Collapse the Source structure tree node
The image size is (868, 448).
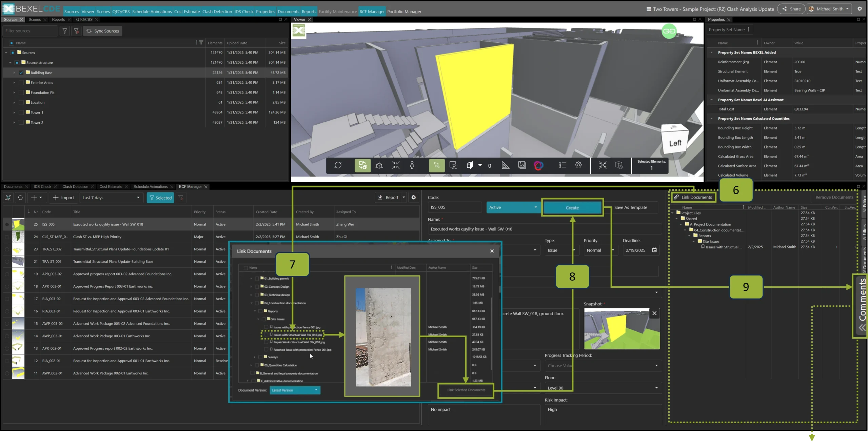click(x=10, y=63)
